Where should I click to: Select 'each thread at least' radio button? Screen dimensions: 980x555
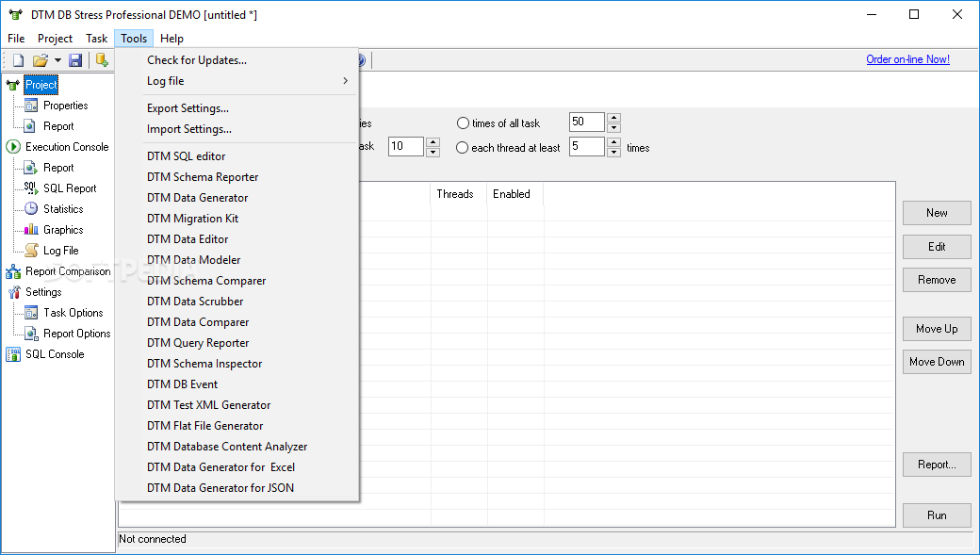point(462,148)
